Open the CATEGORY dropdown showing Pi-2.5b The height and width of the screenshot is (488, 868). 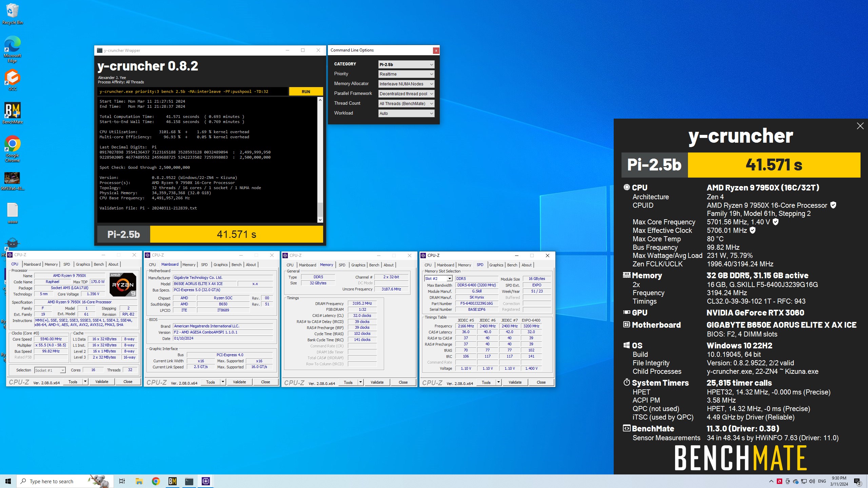point(406,64)
